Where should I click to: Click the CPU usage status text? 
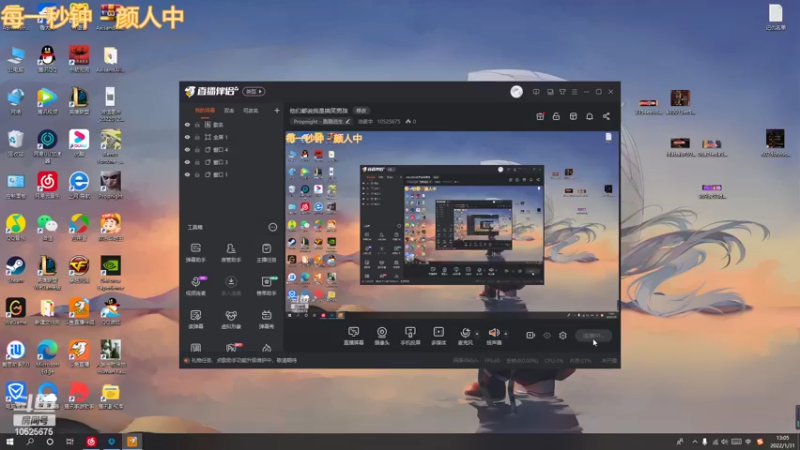coord(554,361)
